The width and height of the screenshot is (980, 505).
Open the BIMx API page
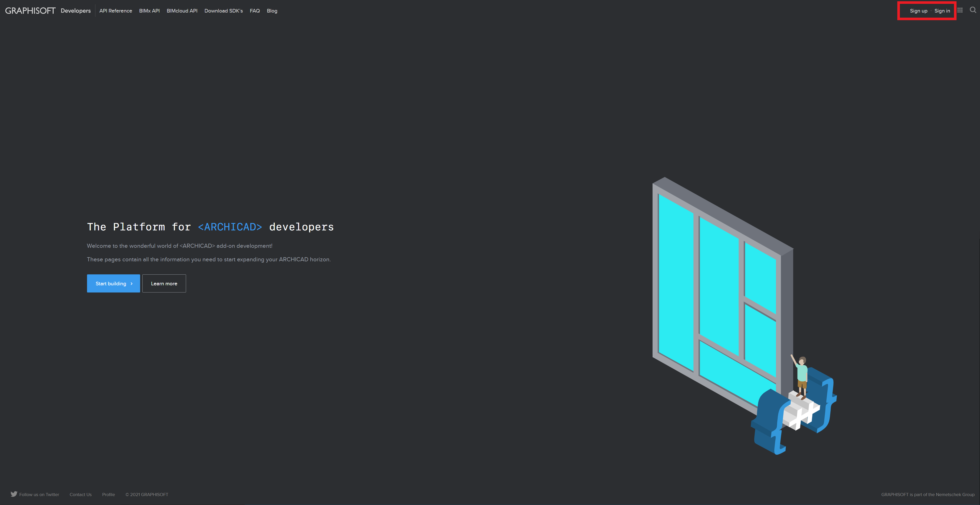click(149, 11)
